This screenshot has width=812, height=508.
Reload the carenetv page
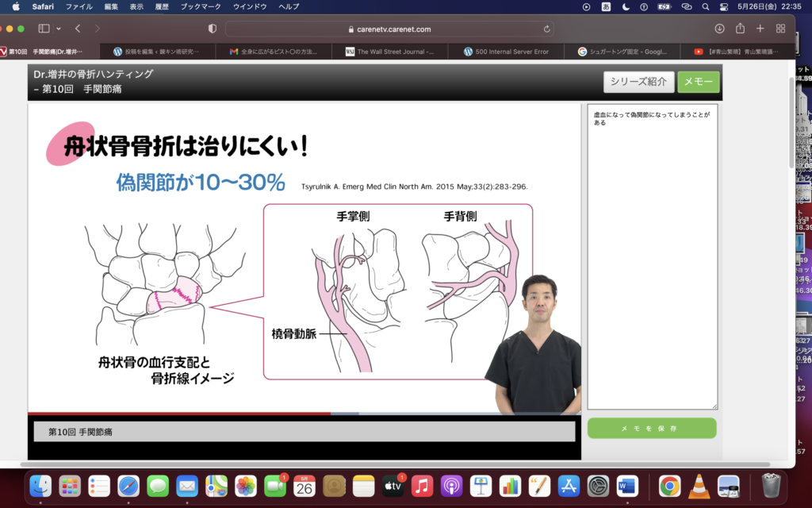pyautogui.click(x=547, y=29)
